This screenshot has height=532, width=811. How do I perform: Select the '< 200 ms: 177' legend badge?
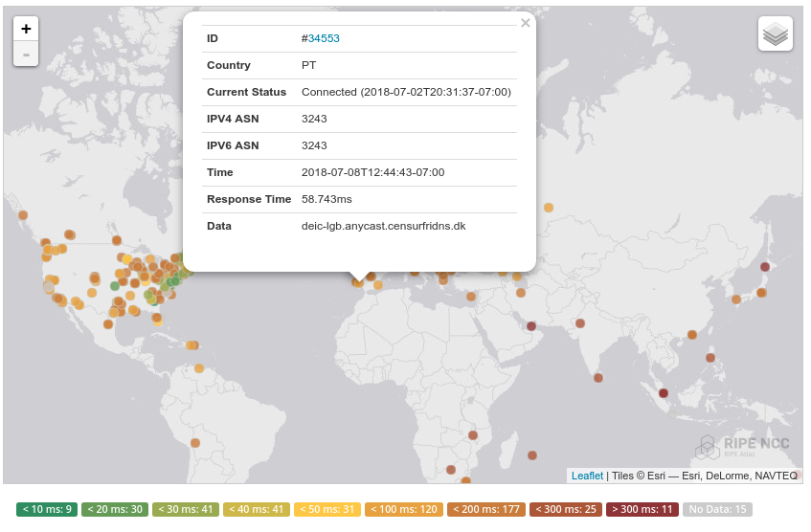point(486,509)
